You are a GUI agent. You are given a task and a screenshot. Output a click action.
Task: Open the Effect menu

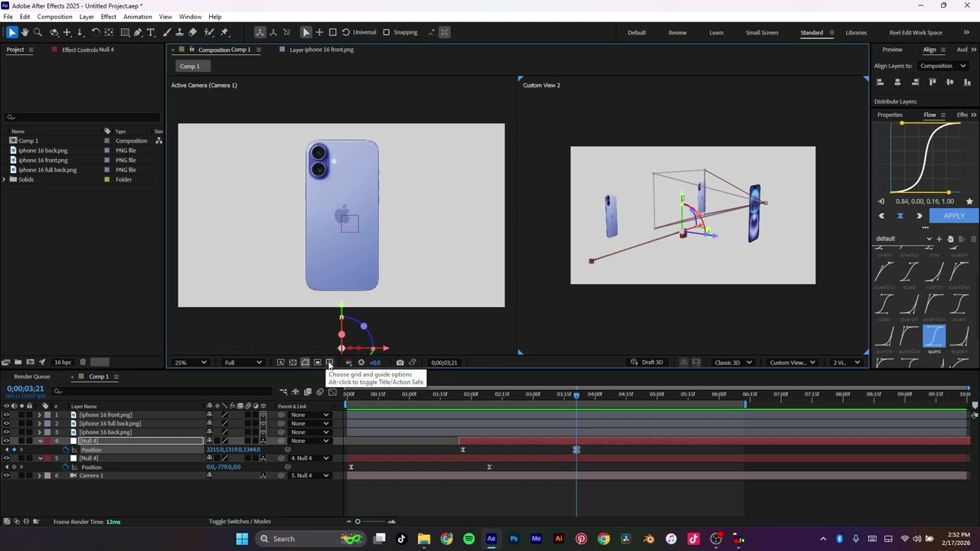(108, 17)
